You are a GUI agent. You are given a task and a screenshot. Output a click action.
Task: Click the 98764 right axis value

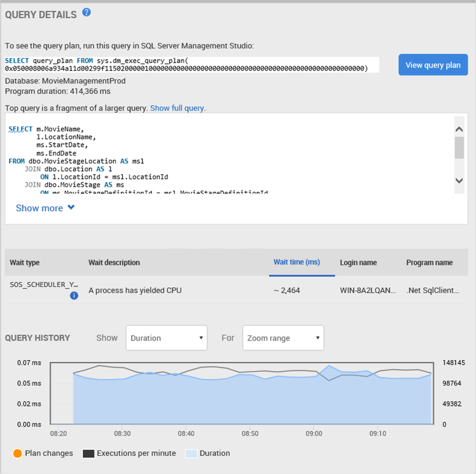(452, 383)
